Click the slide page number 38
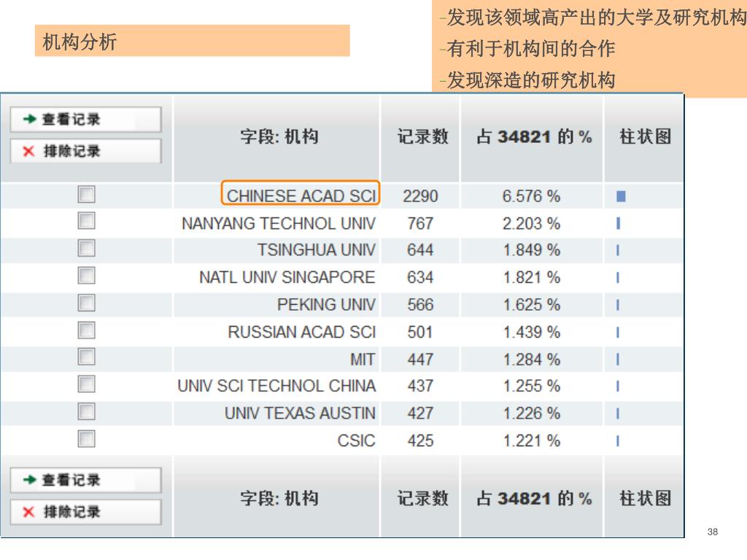This screenshot has width=747, height=560. [x=713, y=532]
